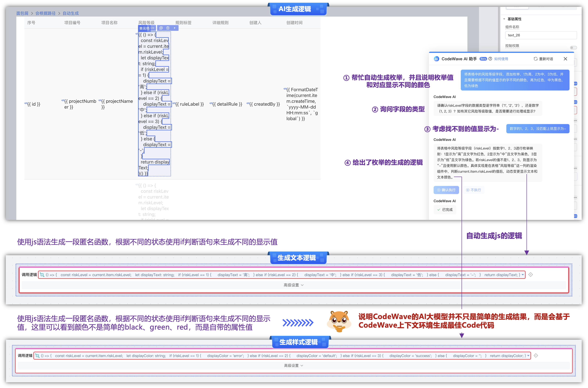The width and height of the screenshot is (588, 388).
Task: Click the gear icon beside the 生成样式逻辑 expression
Action: 536,356
